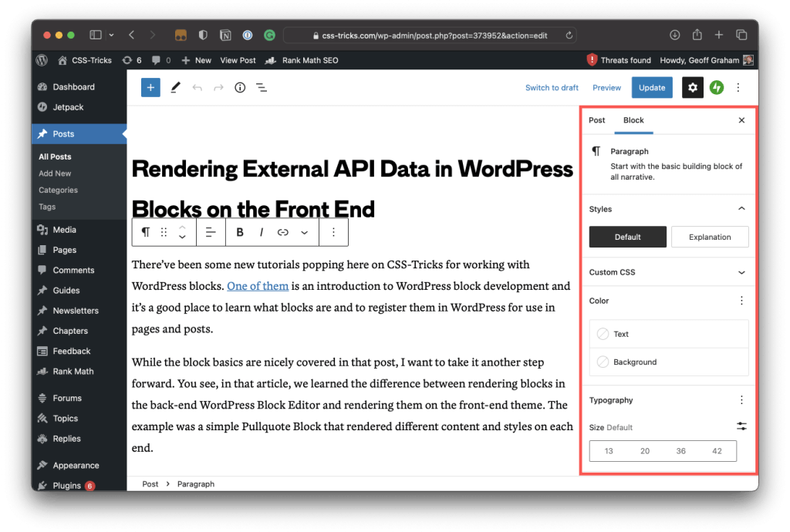This screenshot has width=790, height=532.
Task: Open the Jetpack green lightning icon
Action: point(717,88)
